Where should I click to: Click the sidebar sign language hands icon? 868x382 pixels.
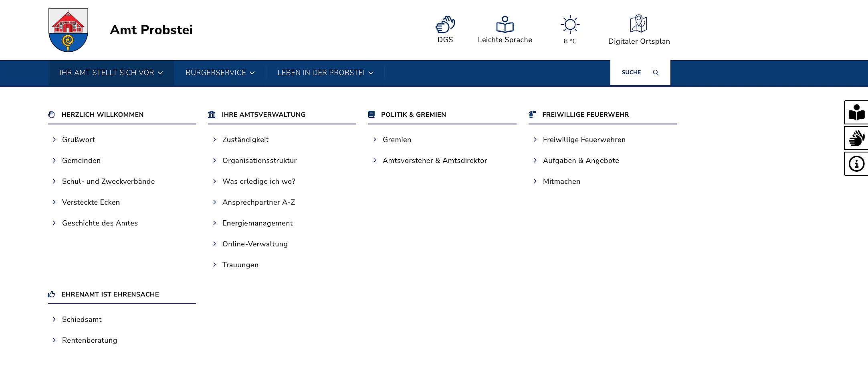pos(856,138)
